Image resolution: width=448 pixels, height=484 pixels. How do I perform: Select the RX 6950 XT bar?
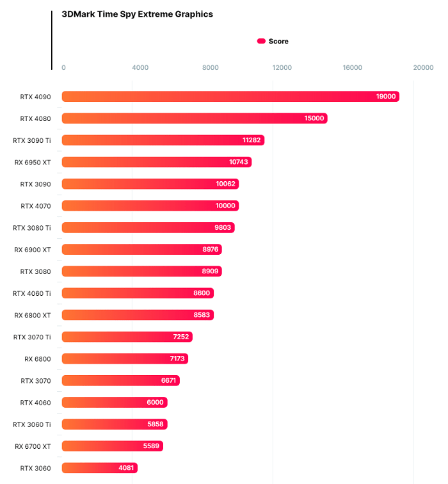pyautogui.click(x=157, y=162)
